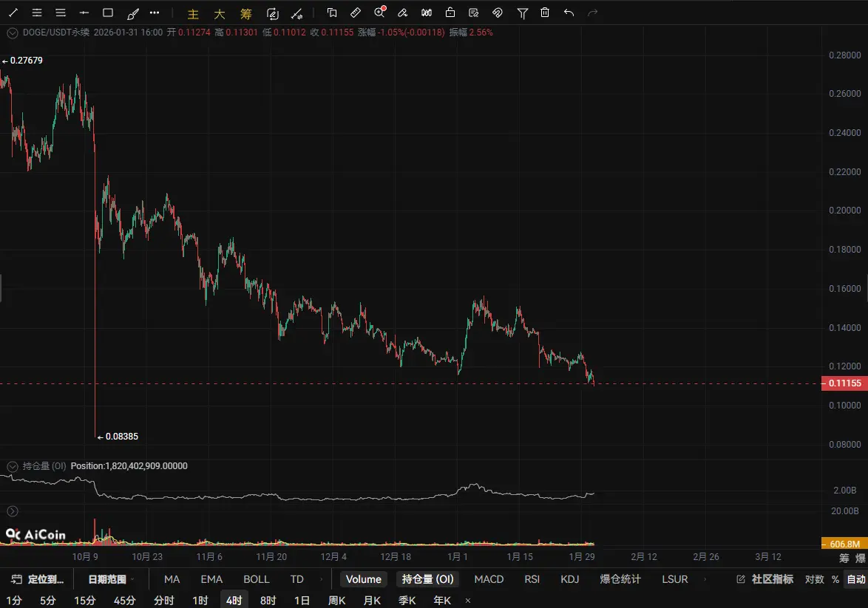Click the undo arrow icon

point(569,12)
